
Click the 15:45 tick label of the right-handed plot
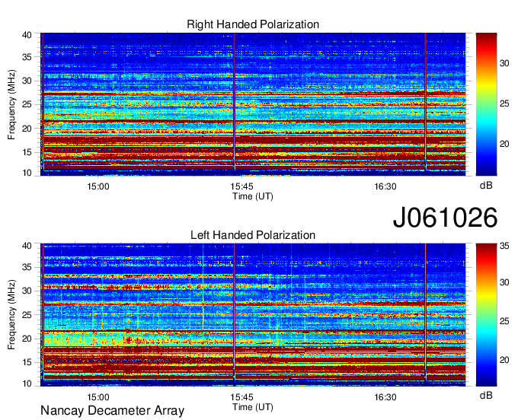(242, 186)
